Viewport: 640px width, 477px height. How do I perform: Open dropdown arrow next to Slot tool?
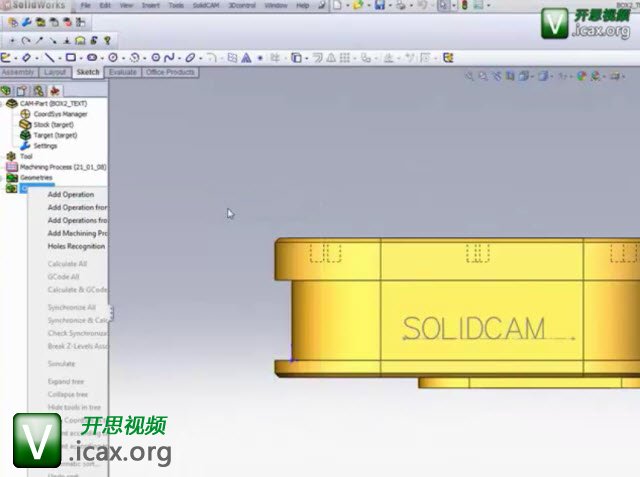pos(102,58)
